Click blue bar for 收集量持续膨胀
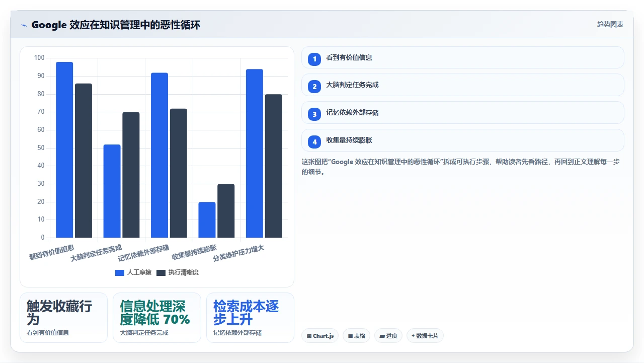This screenshot has width=644, height=363. point(207,220)
